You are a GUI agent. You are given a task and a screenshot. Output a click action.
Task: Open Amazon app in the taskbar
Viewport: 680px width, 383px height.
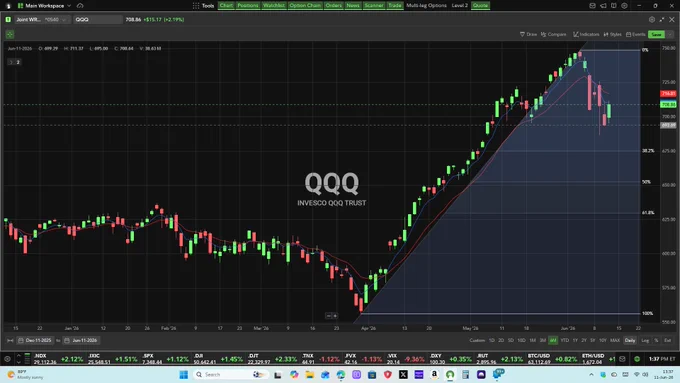pyautogui.click(x=434, y=374)
